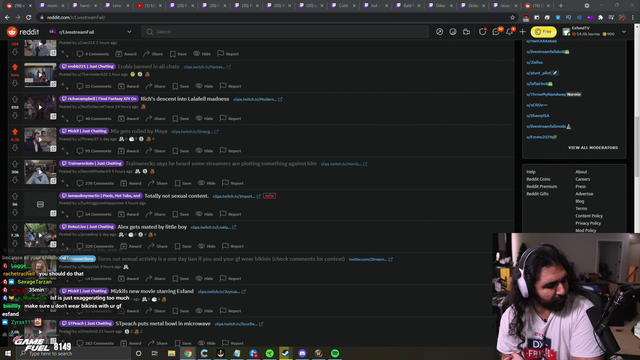Open the notifications bell
Viewport: 640px width, 360px height.
click(x=510, y=32)
